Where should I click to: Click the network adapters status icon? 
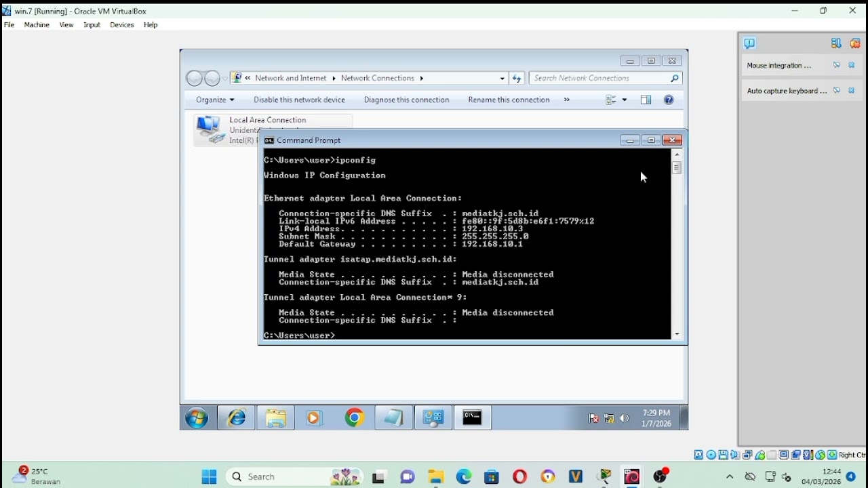748,455
